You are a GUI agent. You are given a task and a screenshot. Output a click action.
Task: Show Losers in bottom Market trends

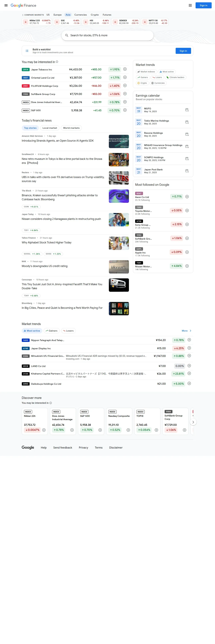point(68,331)
